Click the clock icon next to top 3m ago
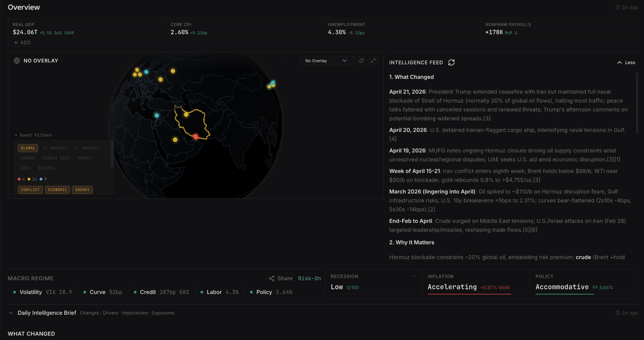644x340 pixels. click(x=618, y=7)
